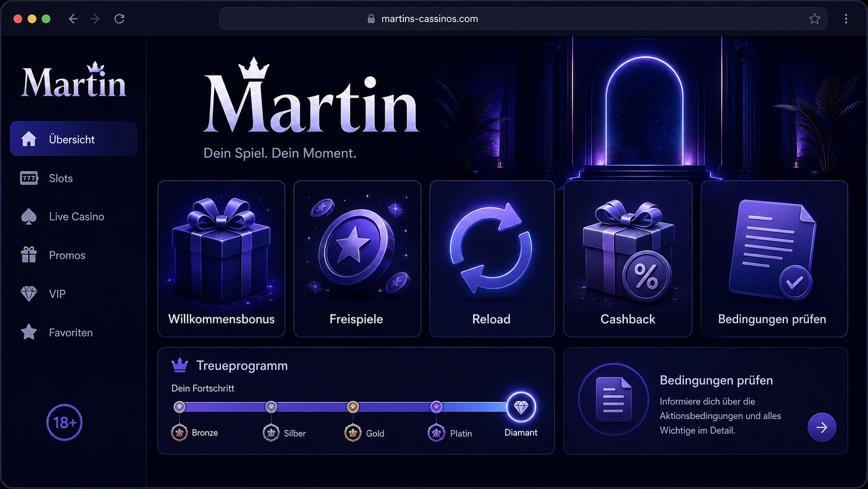Click the home icon beside Übersicht
The image size is (868, 489).
coord(29,139)
